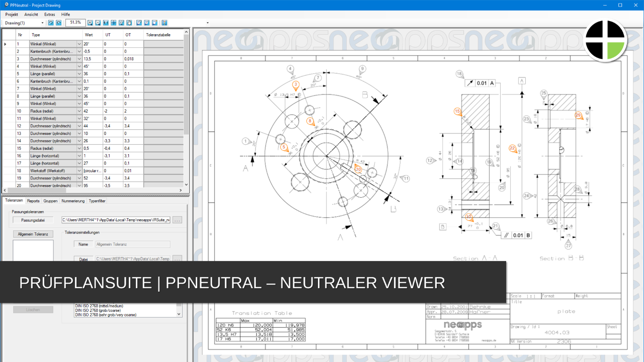Viewport: 644px width, 362px height.
Task: Click balloon 1 on the circular view
Action: click(x=246, y=141)
